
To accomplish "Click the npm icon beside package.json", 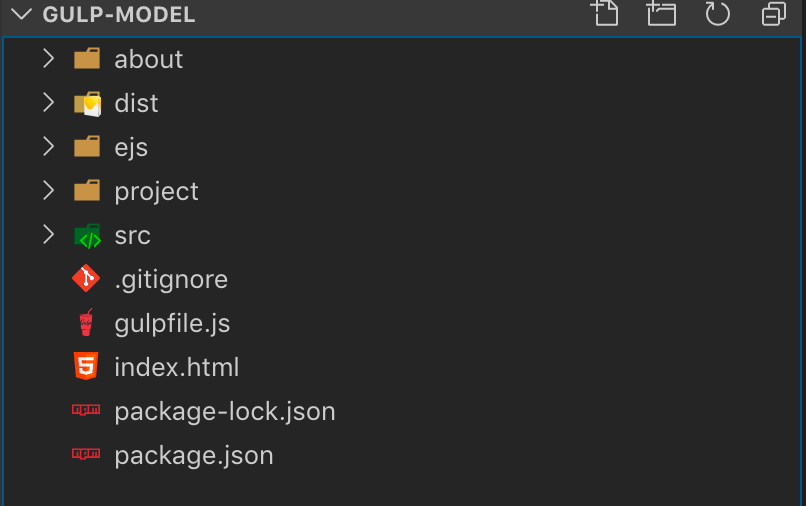I will [86, 454].
